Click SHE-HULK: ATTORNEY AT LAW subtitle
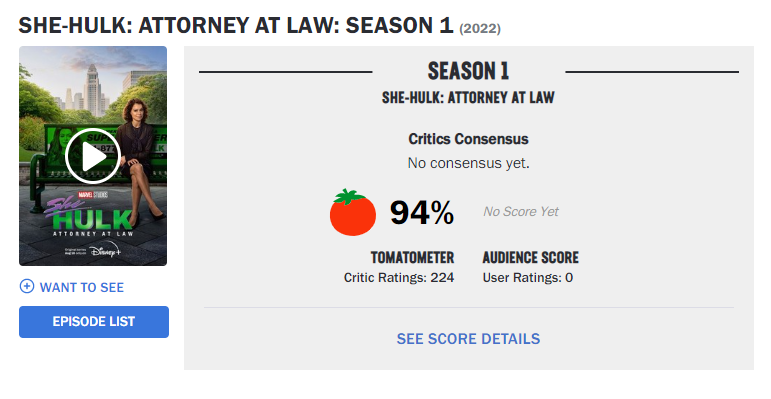This screenshot has height=399, width=771. 468,97
